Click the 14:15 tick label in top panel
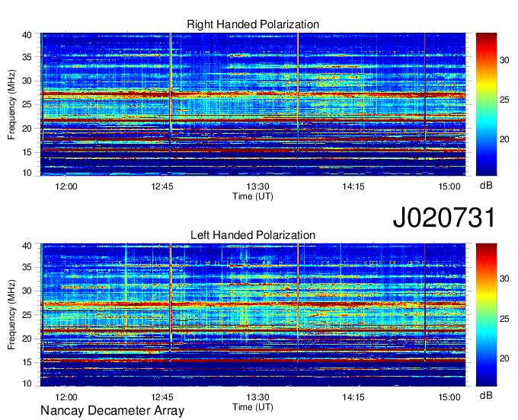This screenshot has width=518, height=420. point(353,186)
